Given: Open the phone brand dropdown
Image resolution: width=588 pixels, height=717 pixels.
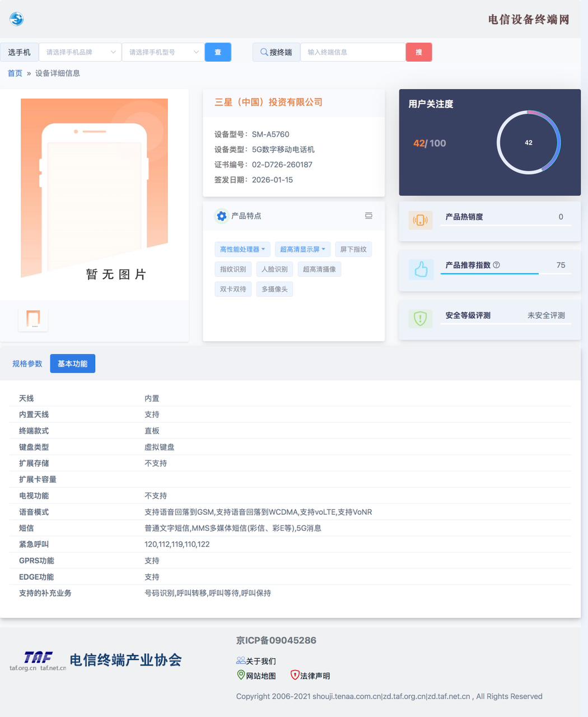Looking at the screenshot, I should [x=80, y=52].
